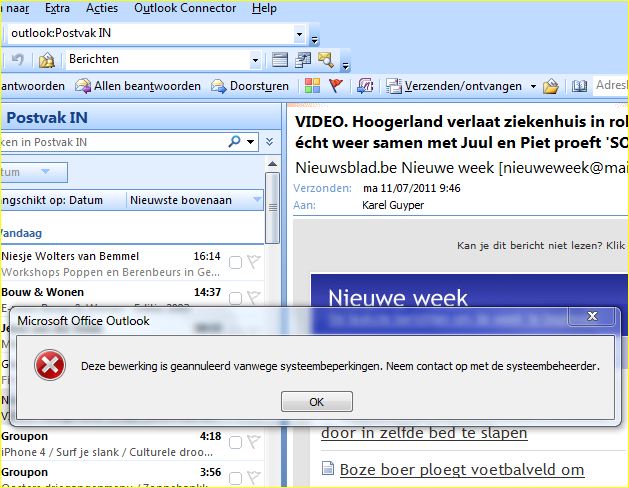Click the search magnifier in Postvak IN
The height and width of the screenshot is (488, 629).
[x=234, y=141]
